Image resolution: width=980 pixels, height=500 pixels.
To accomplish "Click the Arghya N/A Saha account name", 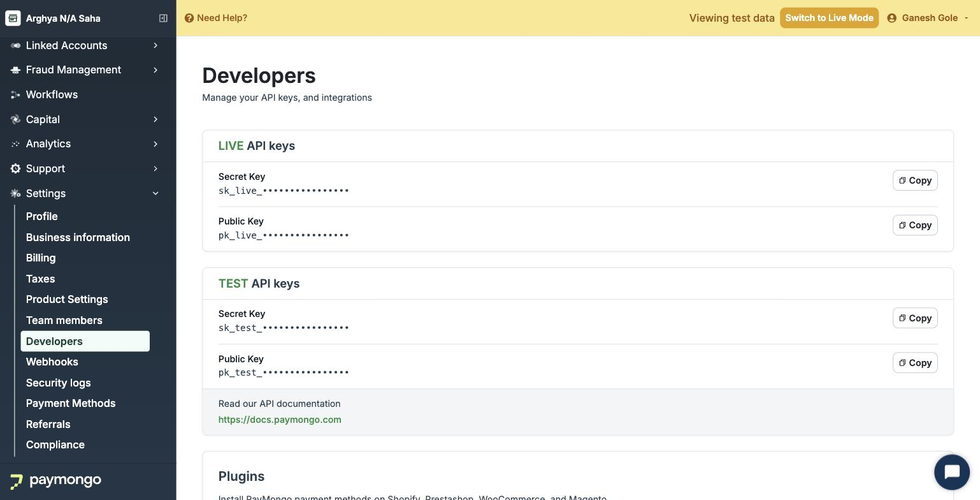I will [63, 18].
